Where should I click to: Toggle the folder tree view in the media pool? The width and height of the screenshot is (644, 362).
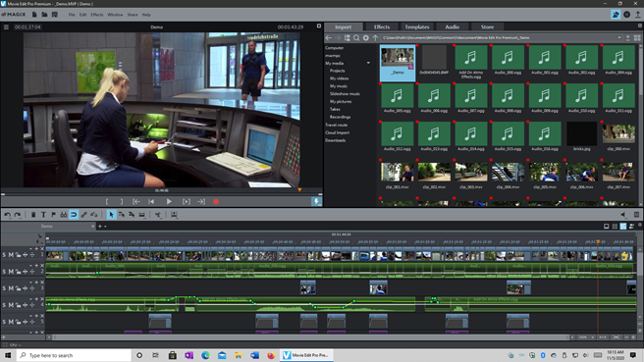[x=348, y=37]
